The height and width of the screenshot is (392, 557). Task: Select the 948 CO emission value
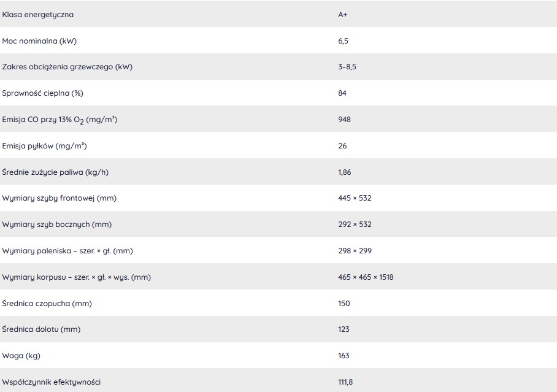coord(344,120)
